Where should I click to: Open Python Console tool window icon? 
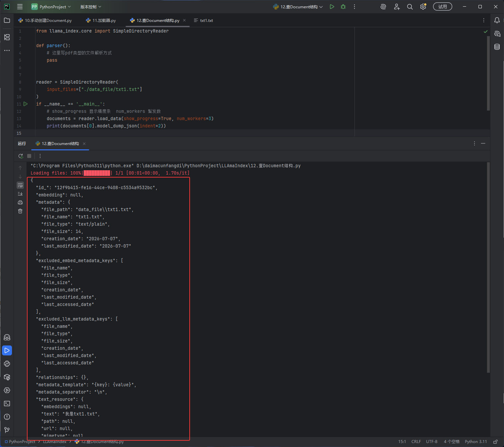[7, 364]
